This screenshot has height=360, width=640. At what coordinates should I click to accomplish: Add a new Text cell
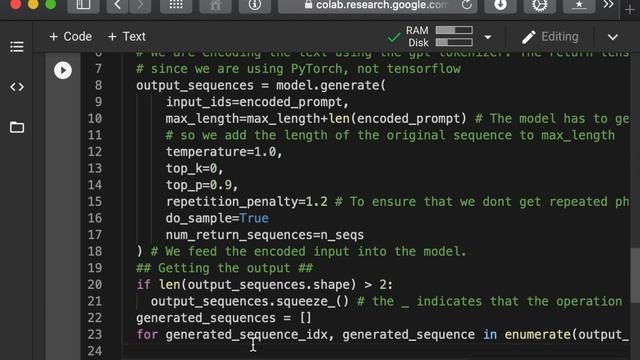click(127, 37)
